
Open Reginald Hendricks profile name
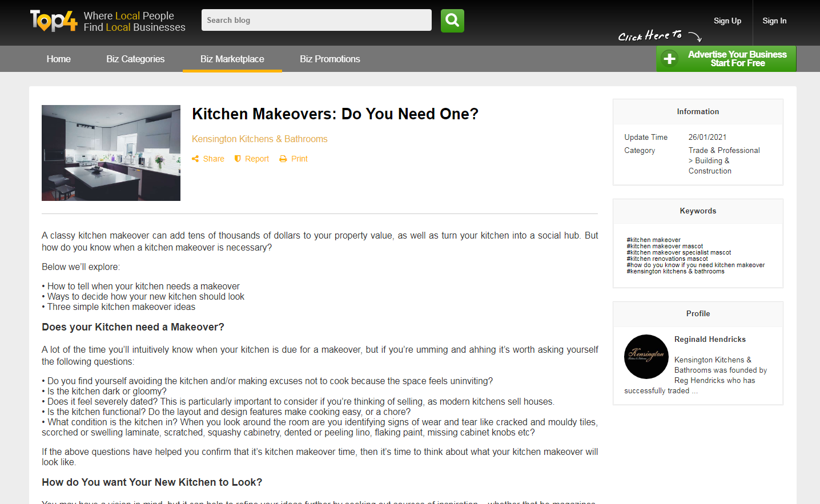[x=710, y=339]
